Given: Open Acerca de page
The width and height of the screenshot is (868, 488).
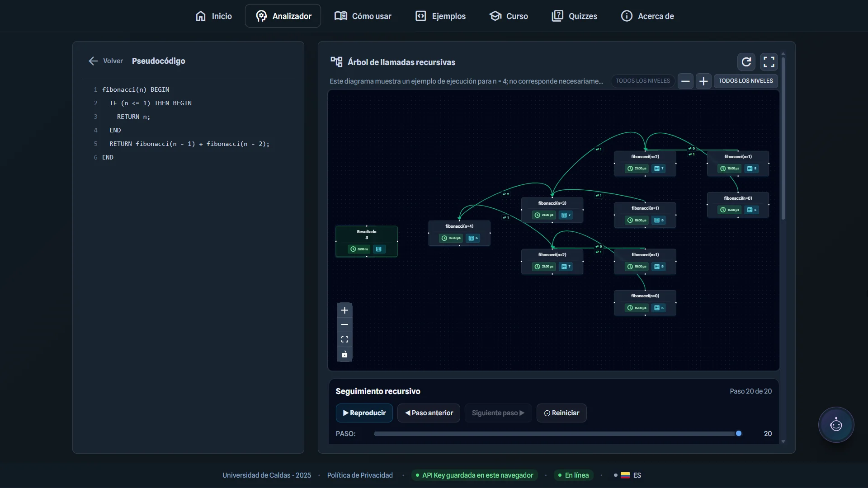Looking at the screenshot, I should (647, 16).
